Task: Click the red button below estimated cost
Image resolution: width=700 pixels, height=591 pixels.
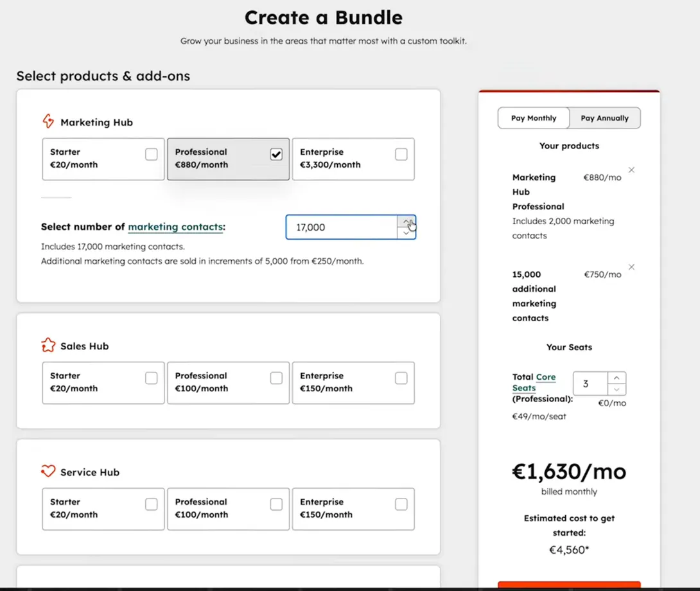Action: [x=569, y=585]
